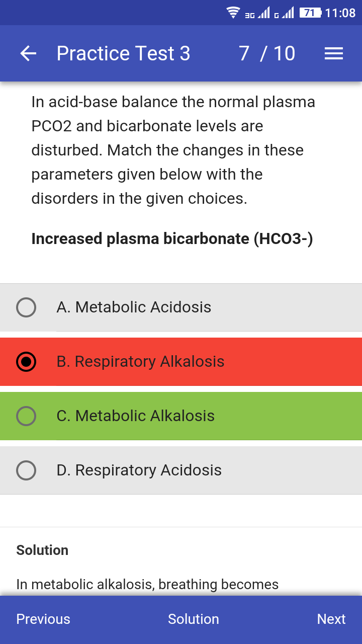Tap the red Respiratory Alkalosis answer row
This screenshot has width=362, height=644.
click(x=201, y=361)
